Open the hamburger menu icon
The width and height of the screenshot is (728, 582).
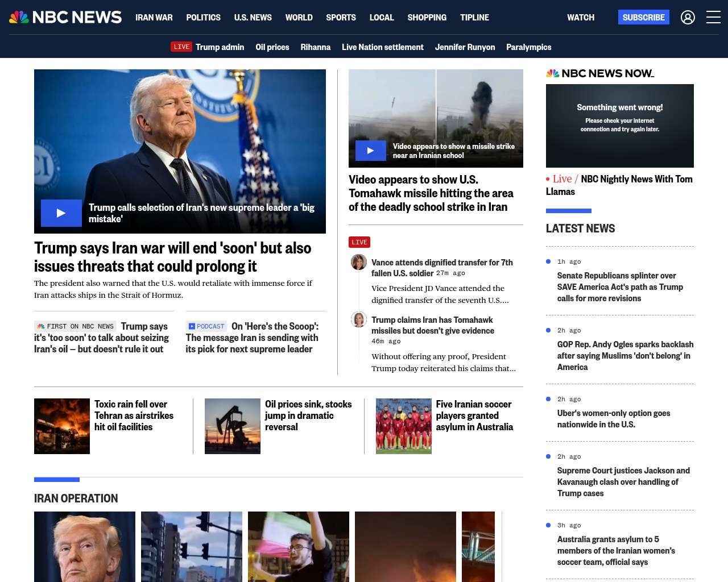coord(713,18)
